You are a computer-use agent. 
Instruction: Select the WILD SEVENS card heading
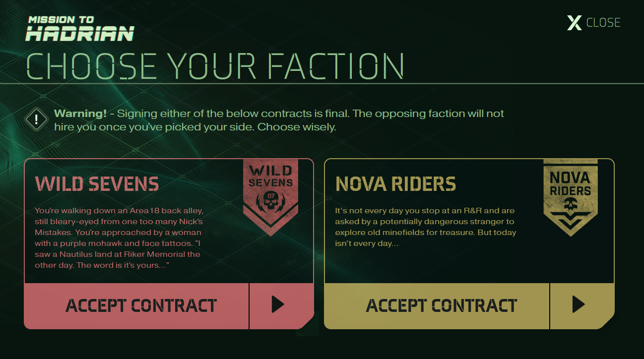pyautogui.click(x=97, y=184)
